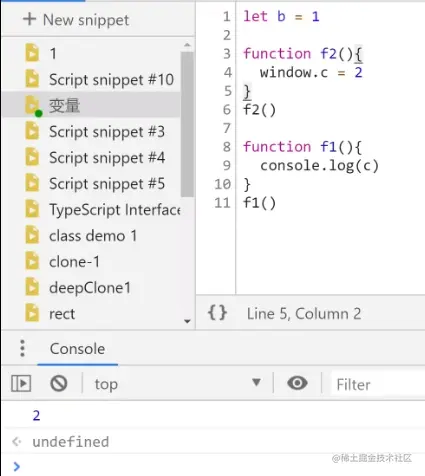Click the snippet file icon beside rect
Viewport: 425px width, 476px height.
[32, 313]
